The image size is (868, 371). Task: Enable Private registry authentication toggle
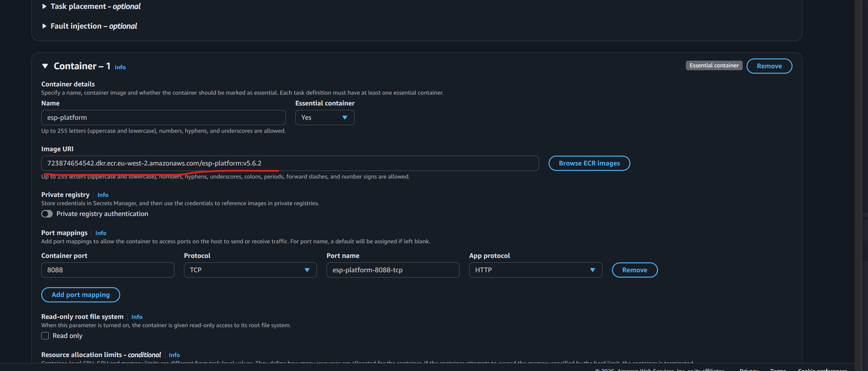pyautogui.click(x=47, y=214)
